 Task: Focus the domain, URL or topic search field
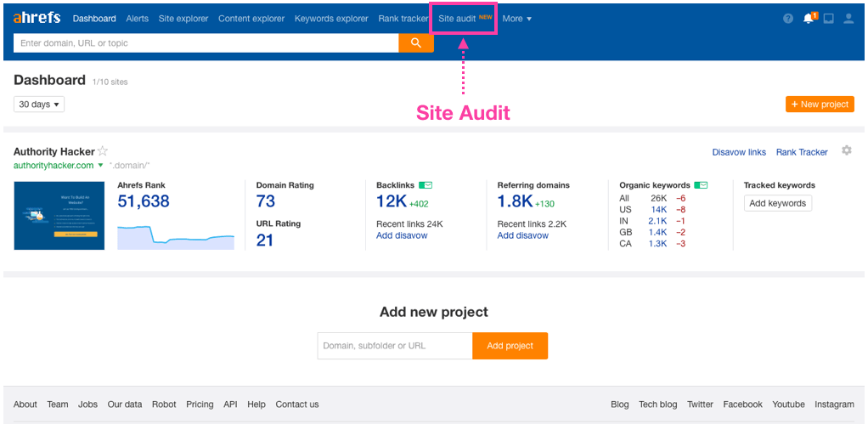(x=206, y=42)
